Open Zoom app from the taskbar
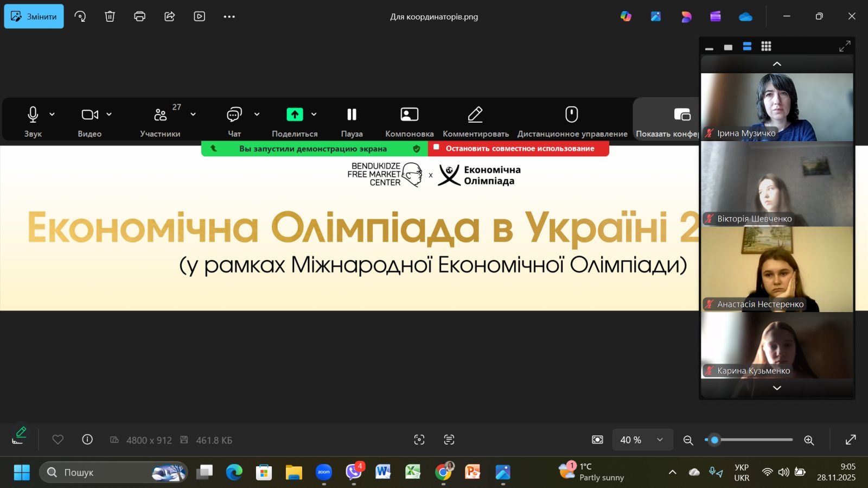Image resolution: width=868 pixels, height=488 pixels. coord(324,472)
